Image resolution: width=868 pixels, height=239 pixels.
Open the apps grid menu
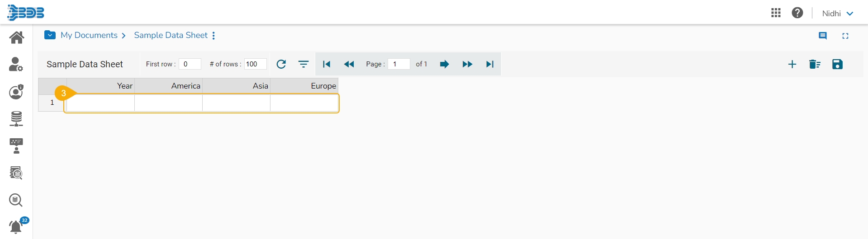[776, 13]
